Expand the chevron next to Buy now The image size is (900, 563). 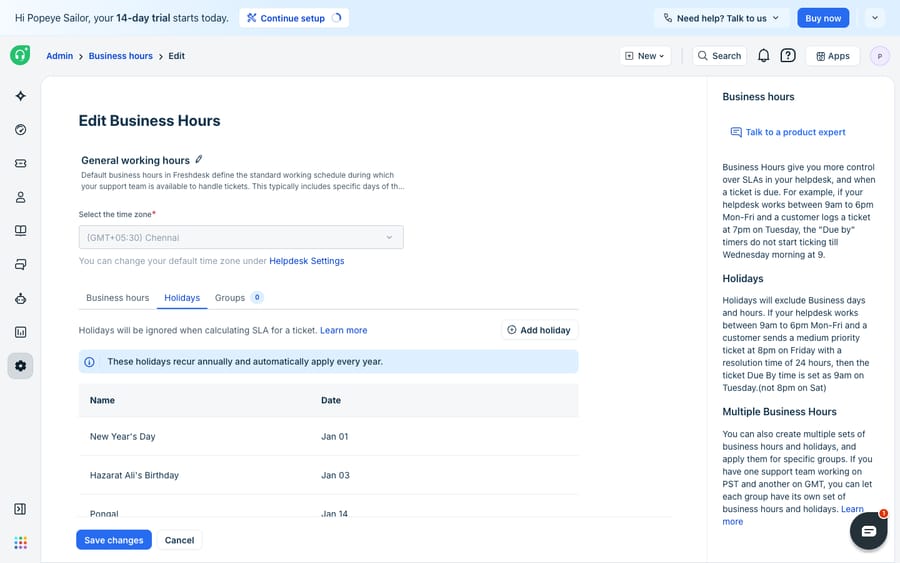pos(875,18)
